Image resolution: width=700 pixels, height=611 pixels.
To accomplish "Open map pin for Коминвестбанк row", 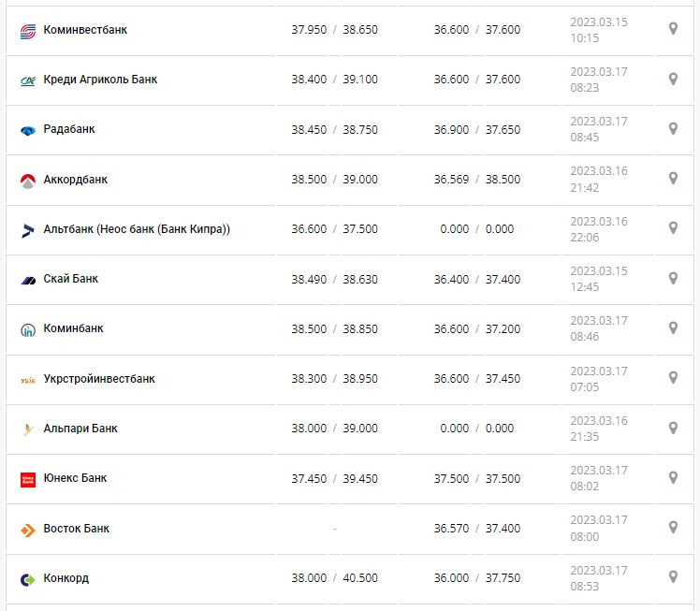I will [x=672, y=30].
